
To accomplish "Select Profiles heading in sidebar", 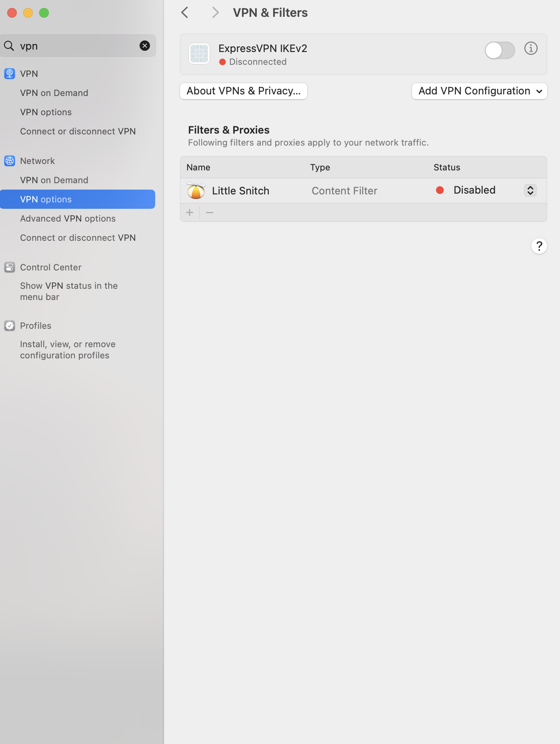I will [36, 326].
